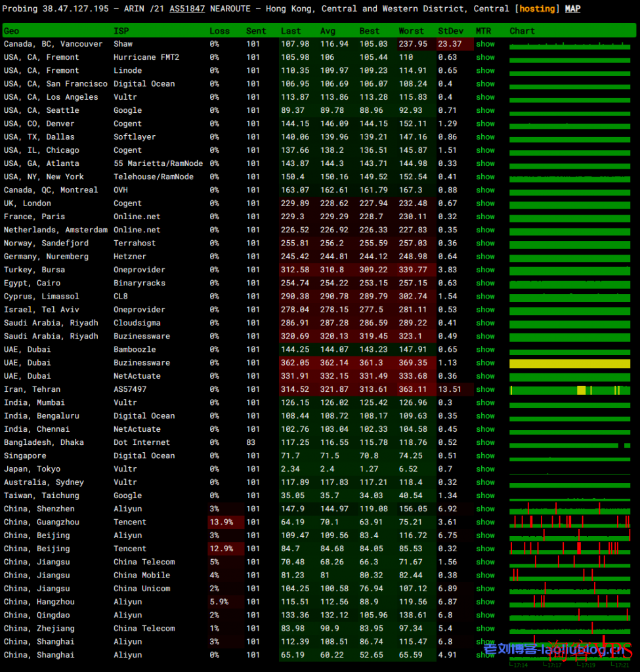Image resolution: width=640 pixels, height=672 pixels.
Task: Show MTR for Taiwan Taichung Google row
Action: 485,495
